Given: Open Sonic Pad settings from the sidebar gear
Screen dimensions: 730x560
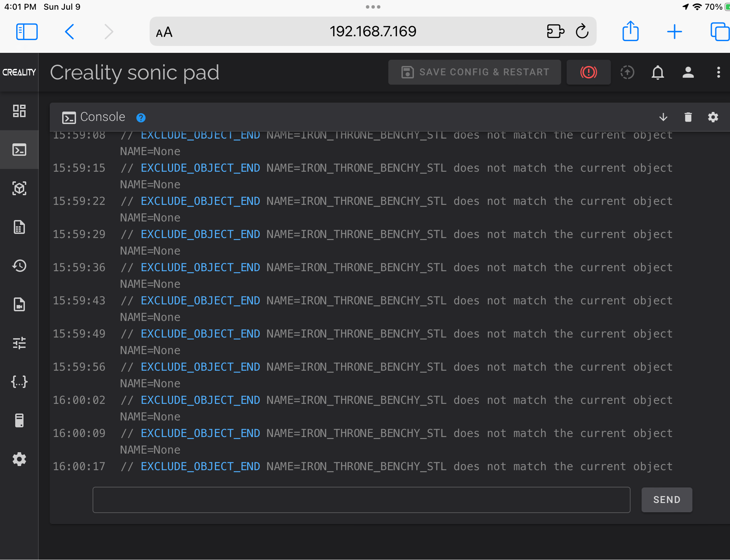Looking at the screenshot, I should click(x=19, y=459).
